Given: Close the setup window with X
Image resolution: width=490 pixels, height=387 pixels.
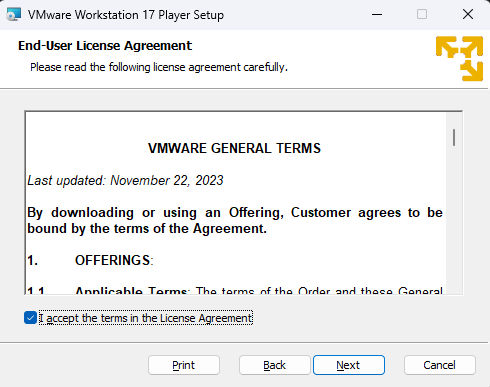Looking at the screenshot, I should coord(468,14).
